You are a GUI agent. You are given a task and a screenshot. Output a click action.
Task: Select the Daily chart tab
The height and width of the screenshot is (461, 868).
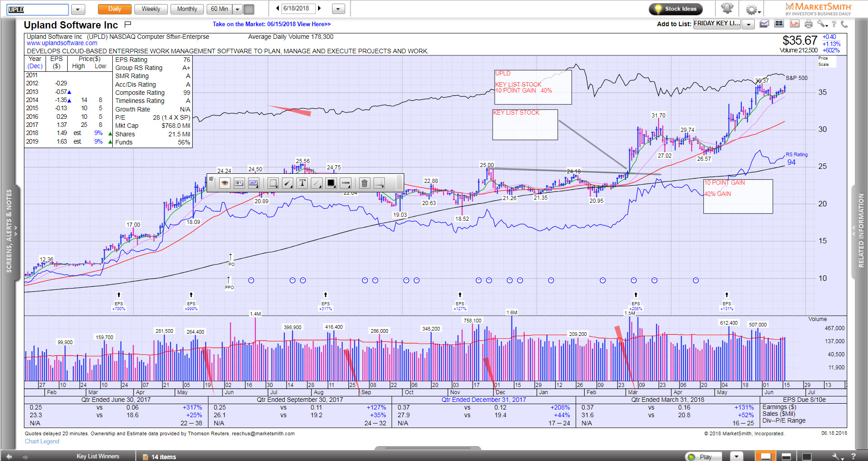click(x=115, y=9)
